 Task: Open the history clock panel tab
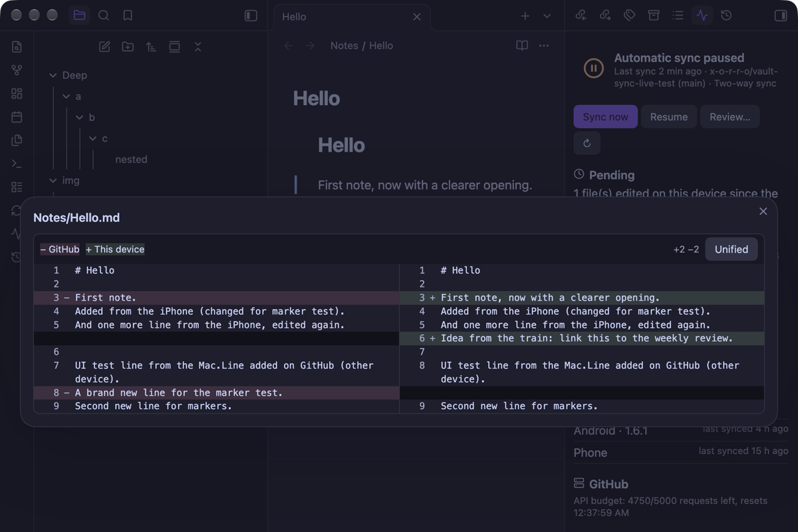pos(726,15)
